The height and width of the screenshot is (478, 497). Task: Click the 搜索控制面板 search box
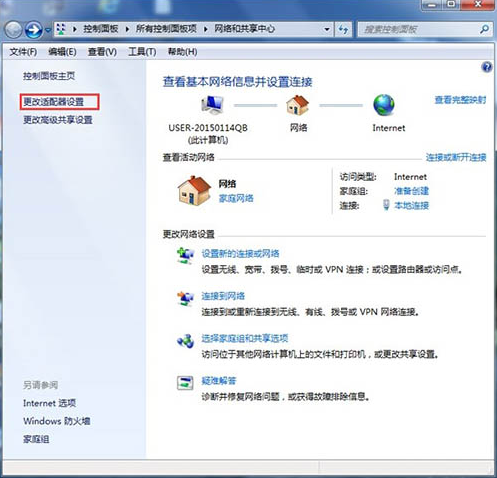click(420, 29)
